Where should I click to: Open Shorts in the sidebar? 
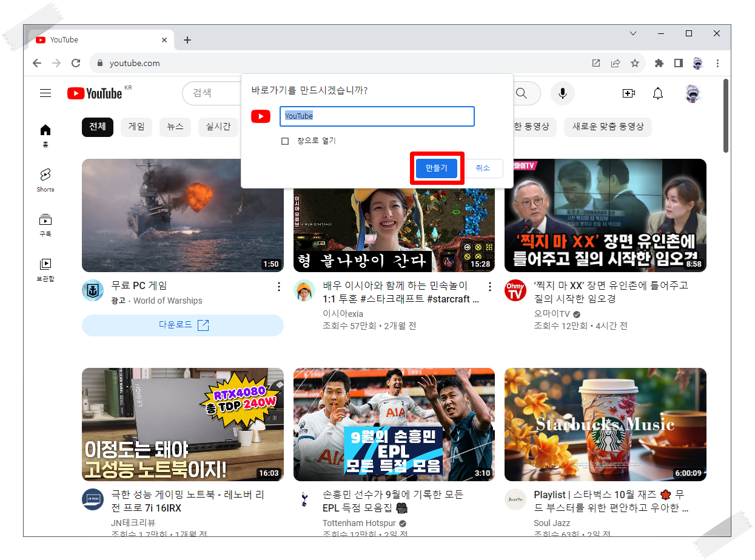[45, 181]
